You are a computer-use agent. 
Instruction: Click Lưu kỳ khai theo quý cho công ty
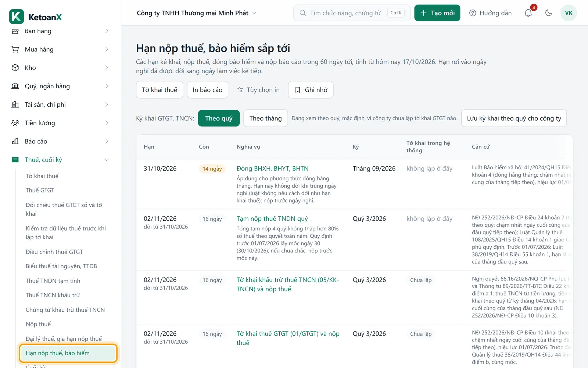point(514,118)
